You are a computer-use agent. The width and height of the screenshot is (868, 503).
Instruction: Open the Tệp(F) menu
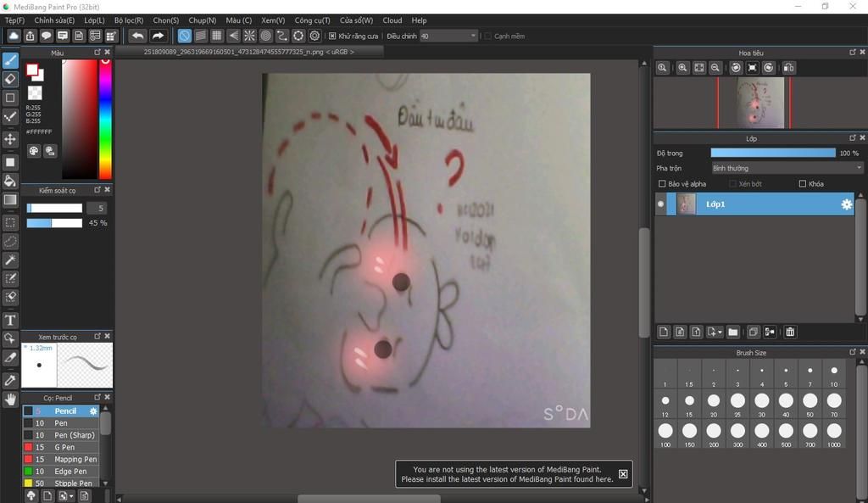(x=15, y=20)
